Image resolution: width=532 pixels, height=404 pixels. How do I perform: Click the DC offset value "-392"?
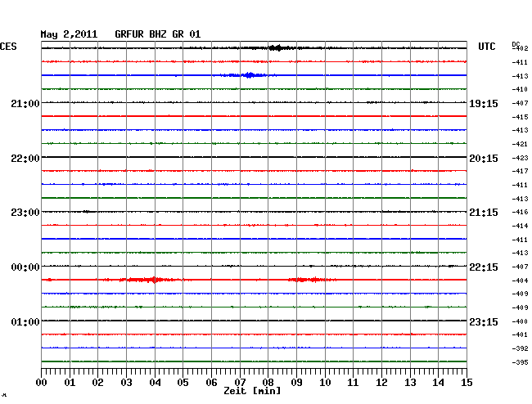[x=520, y=348]
